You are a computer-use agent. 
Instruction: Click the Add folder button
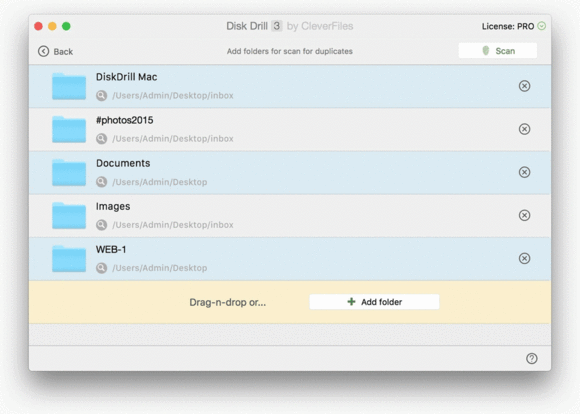(x=374, y=302)
